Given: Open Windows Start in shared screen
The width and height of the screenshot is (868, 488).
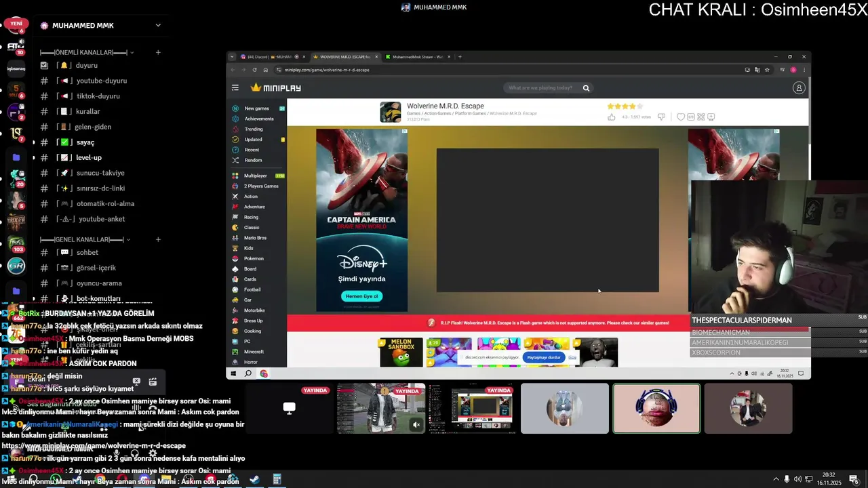Looking at the screenshot, I should point(233,373).
